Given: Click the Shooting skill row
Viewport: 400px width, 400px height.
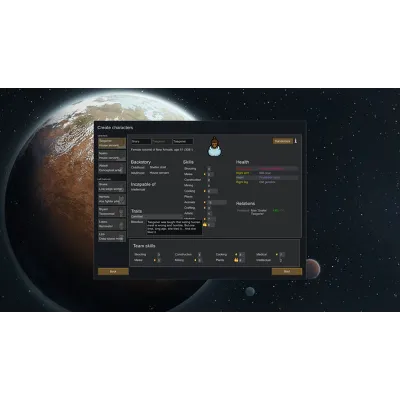Looking at the screenshot, I should coord(197,169).
